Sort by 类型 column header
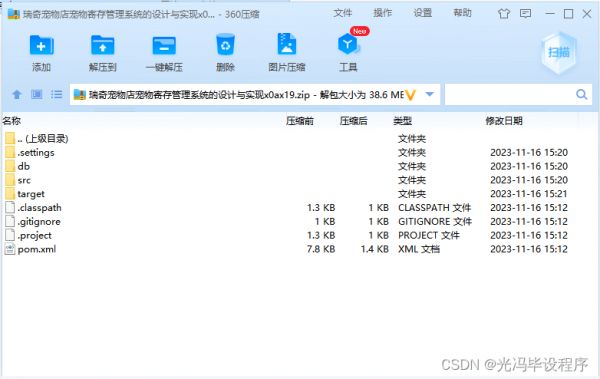 tap(403, 121)
